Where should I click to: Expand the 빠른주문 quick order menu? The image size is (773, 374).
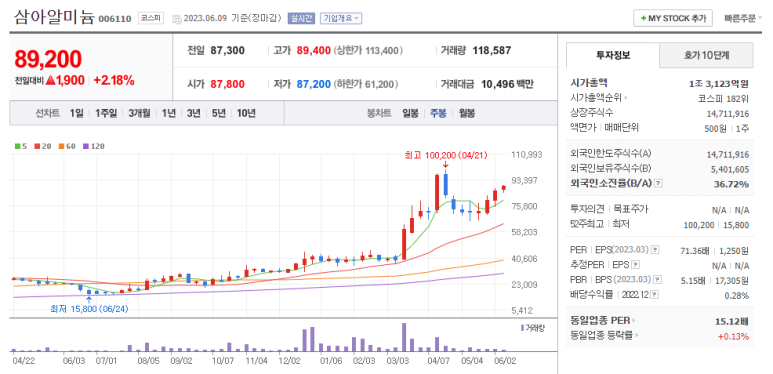pos(742,18)
